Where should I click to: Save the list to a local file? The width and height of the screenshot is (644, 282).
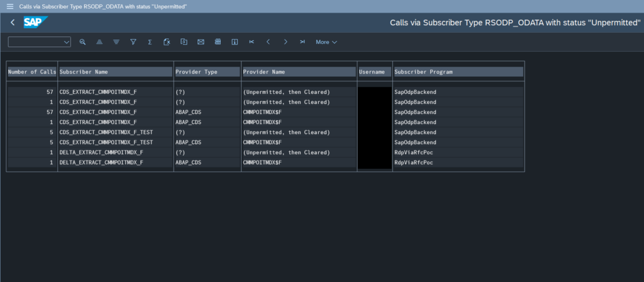tap(184, 42)
